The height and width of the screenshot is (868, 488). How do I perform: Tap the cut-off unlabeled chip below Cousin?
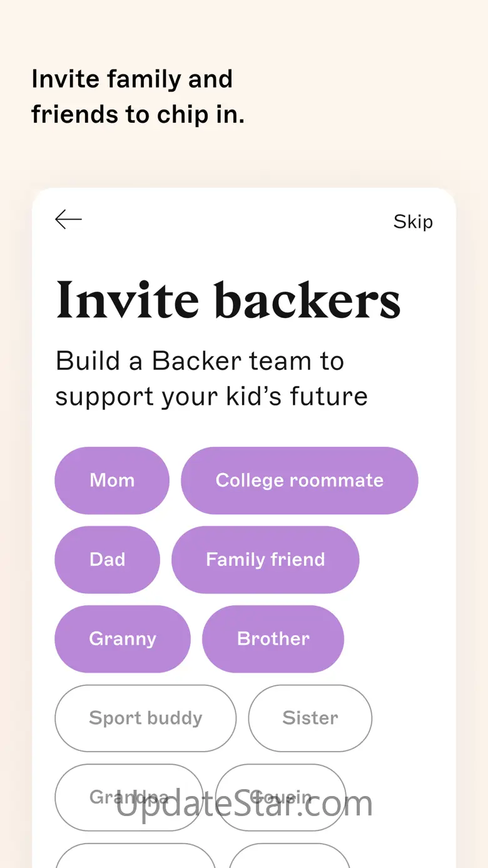click(x=289, y=857)
